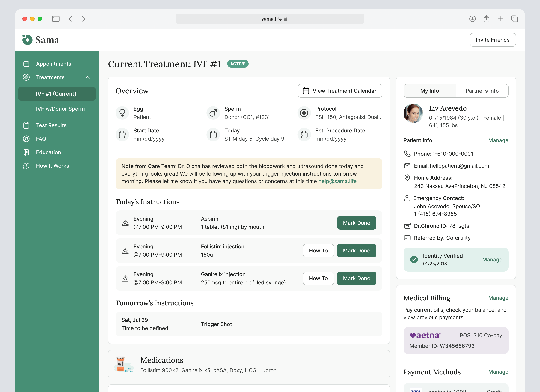This screenshot has width=540, height=392.
Task: Click the Referred by card icon
Action: (x=407, y=238)
